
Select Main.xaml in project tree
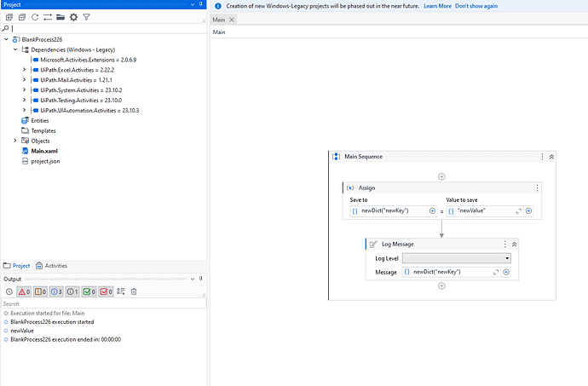tap(44, 151)
